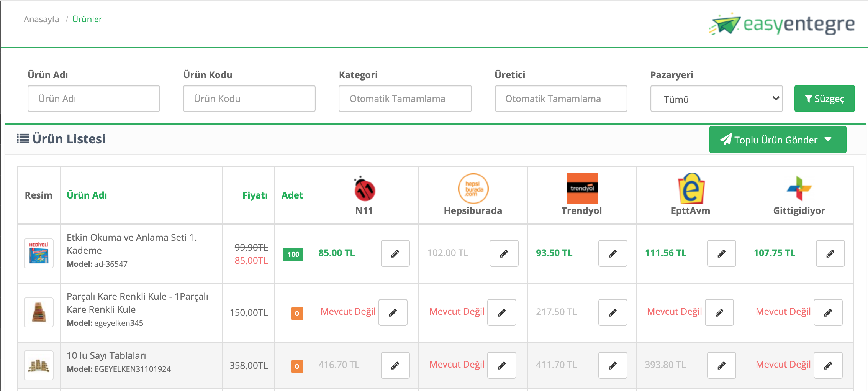
Task: Click the 217.50 TL Trendyol price
Action: point(557,312)
